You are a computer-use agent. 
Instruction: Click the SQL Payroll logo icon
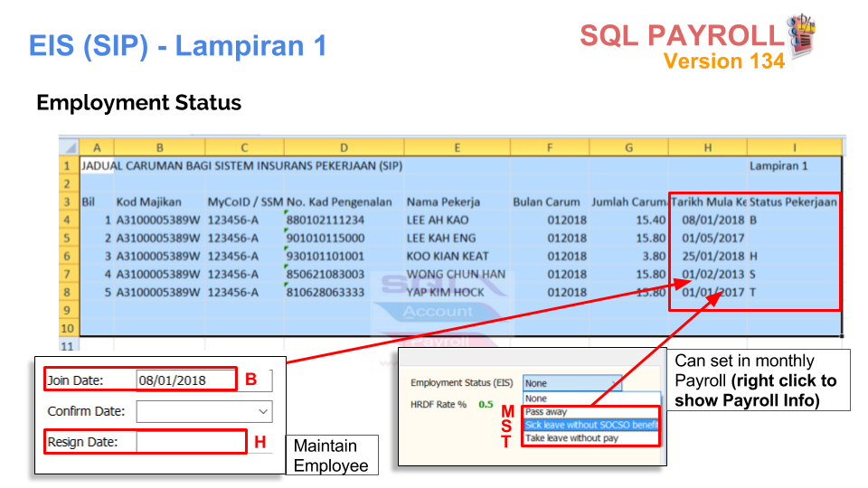point(802,35)
